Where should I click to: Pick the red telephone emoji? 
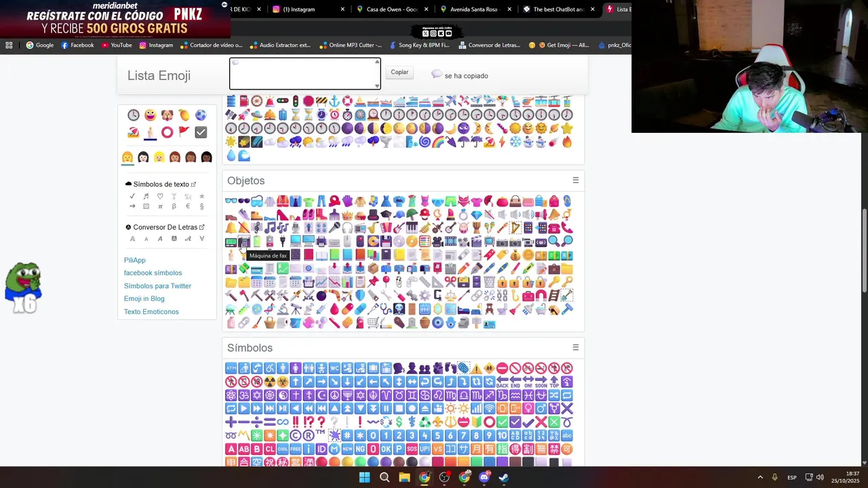pos(554,228)
